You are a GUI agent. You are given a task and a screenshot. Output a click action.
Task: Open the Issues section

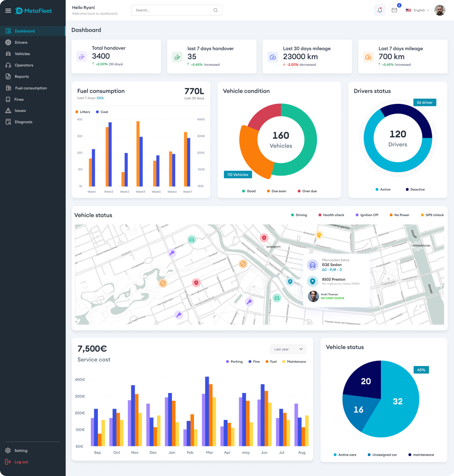pyautogui.click(x=20, y=110)
